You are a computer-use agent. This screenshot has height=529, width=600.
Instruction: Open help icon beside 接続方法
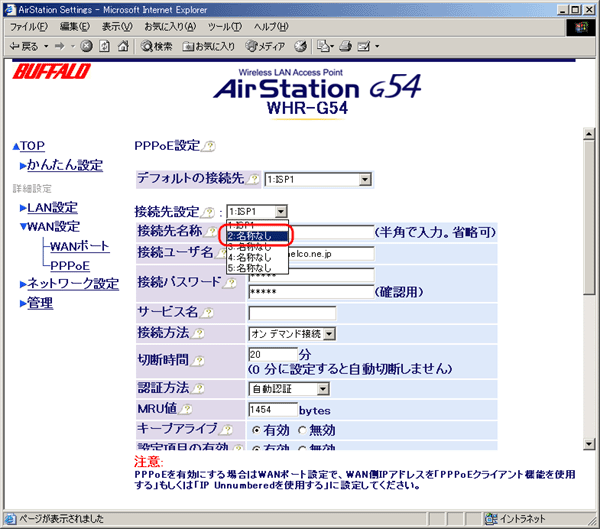(x=198, y=333)
